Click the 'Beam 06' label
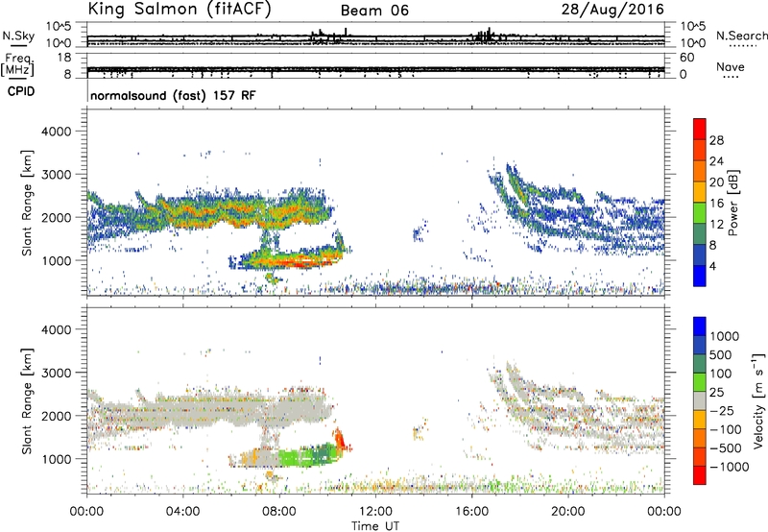Screen dimensions: 768x532 tap(374, 11)
